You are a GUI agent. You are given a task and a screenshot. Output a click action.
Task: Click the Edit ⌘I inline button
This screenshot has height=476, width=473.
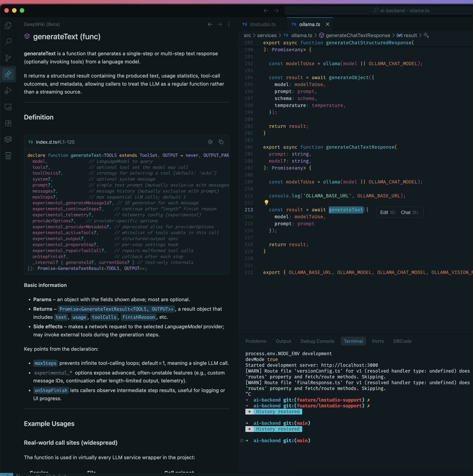coord(387,212)
